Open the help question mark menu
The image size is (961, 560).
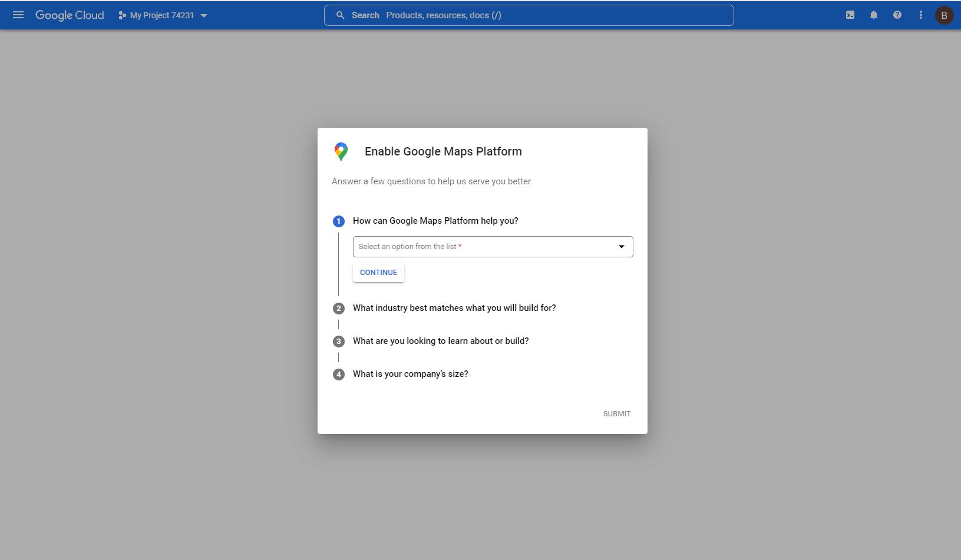897,15
